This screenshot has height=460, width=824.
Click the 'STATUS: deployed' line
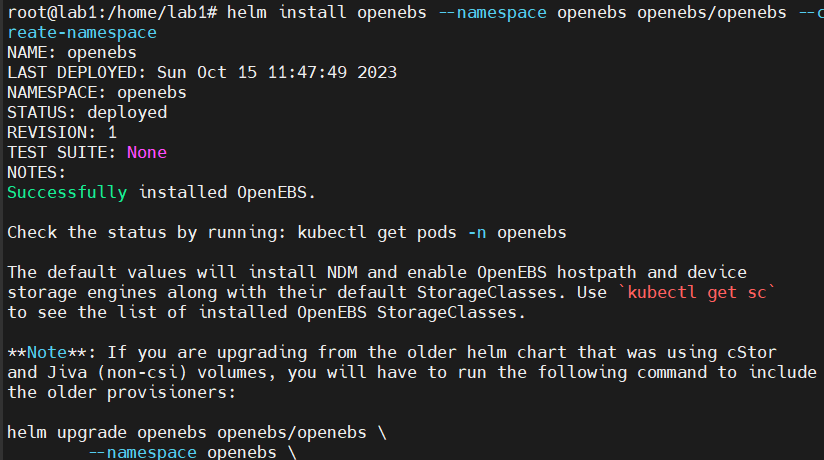point(87,112)
